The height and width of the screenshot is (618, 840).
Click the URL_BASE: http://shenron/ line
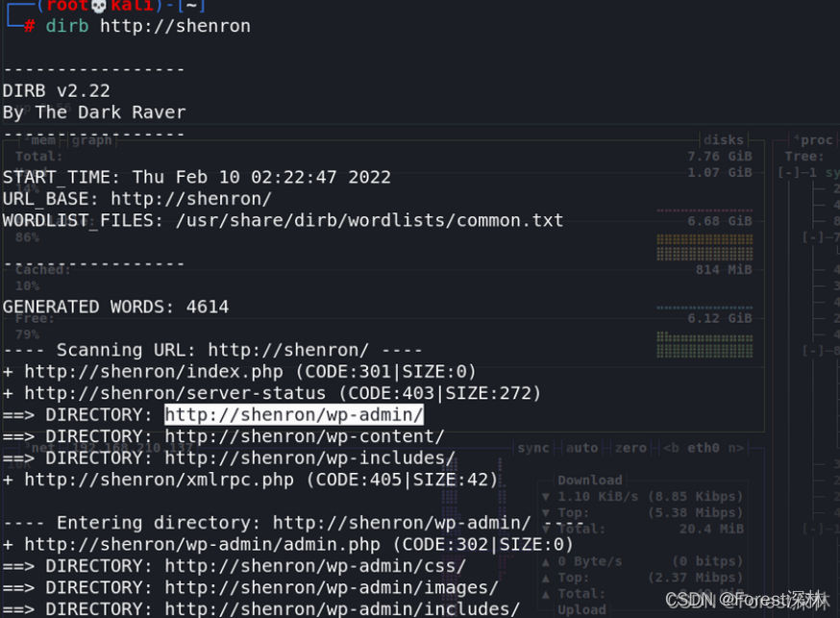pos(137,199)
